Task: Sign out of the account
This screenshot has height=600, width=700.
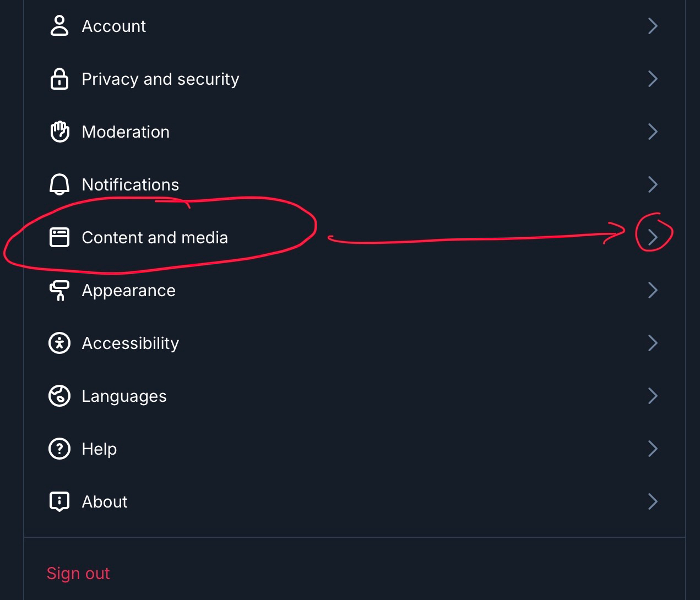Action: click(78, 574)
